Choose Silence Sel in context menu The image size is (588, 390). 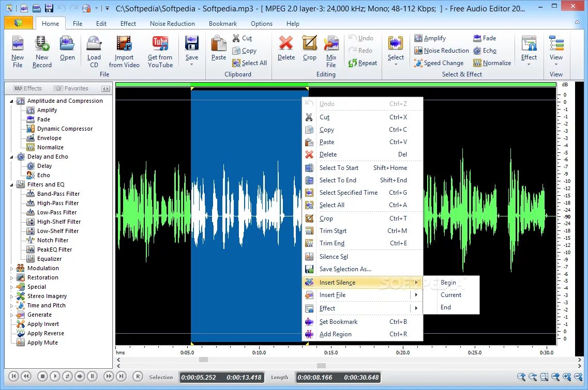click(x=363, y=257)
